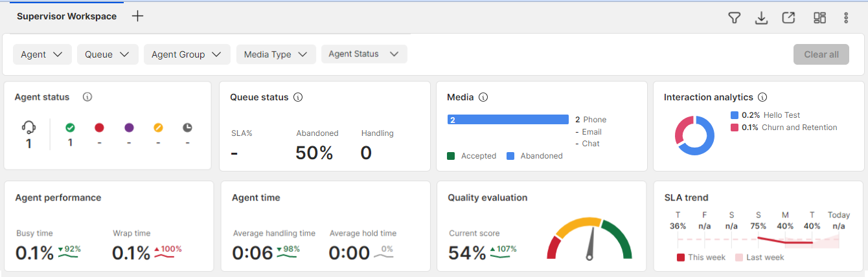Click the download icon in toolbar
The width and height of the screenshot is (868, 277).
coord(761,17)
